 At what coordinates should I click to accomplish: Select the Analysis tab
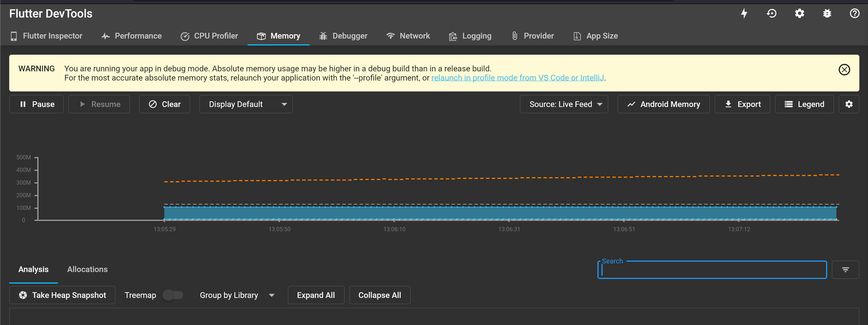click(33, 269)
